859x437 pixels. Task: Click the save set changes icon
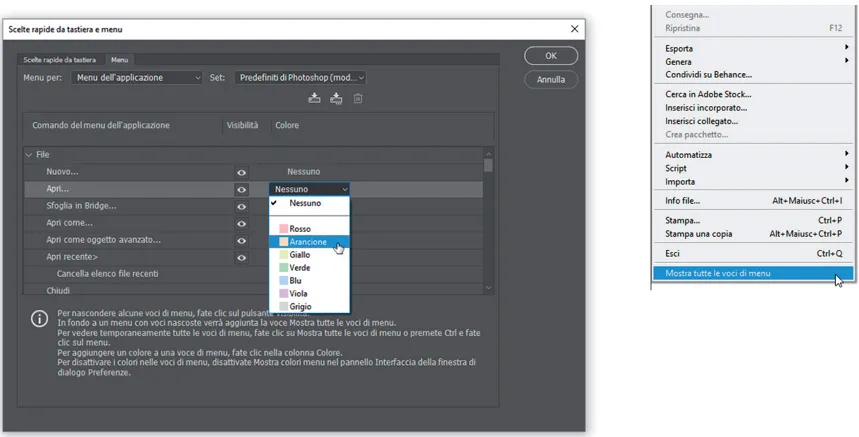coord(315,98)
